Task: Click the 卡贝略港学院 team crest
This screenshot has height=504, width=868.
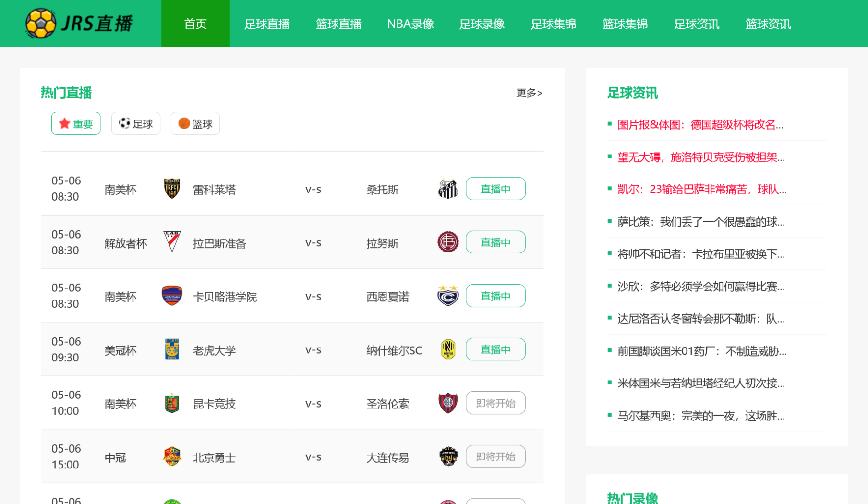Action: (172, 296)
